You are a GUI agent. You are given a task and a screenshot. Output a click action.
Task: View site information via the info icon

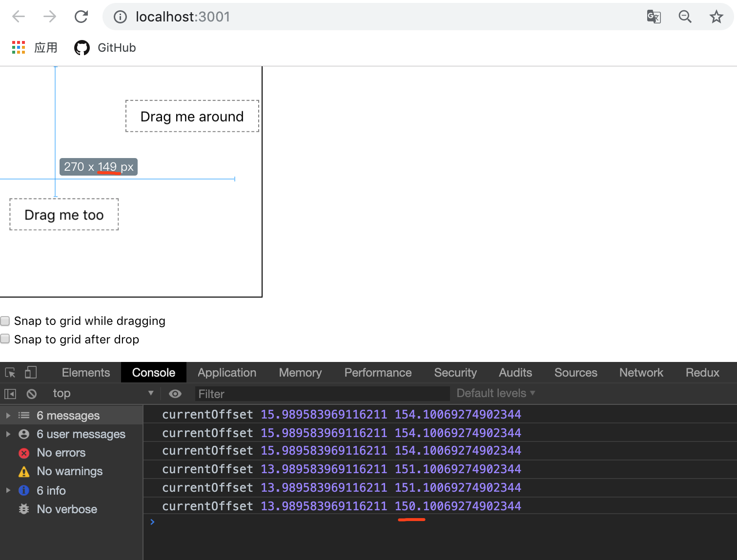(x=120, y=16)
